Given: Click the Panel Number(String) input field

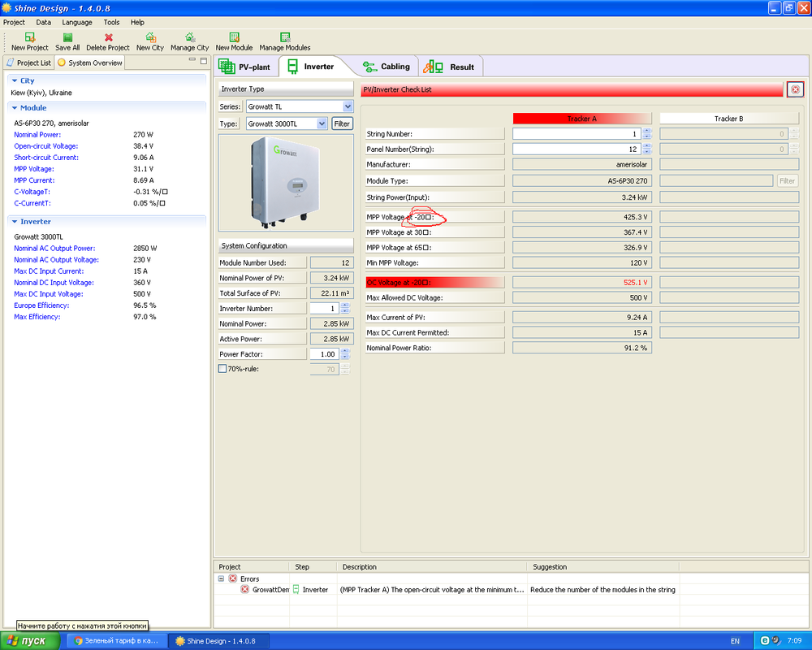Looking at the screenshot, I should point(577,149).
